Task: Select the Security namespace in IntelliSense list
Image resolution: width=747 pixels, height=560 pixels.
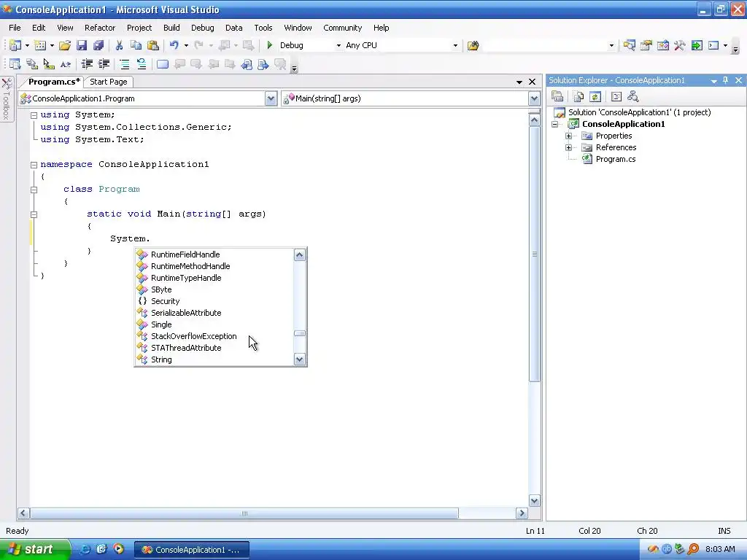Action: 165,301
